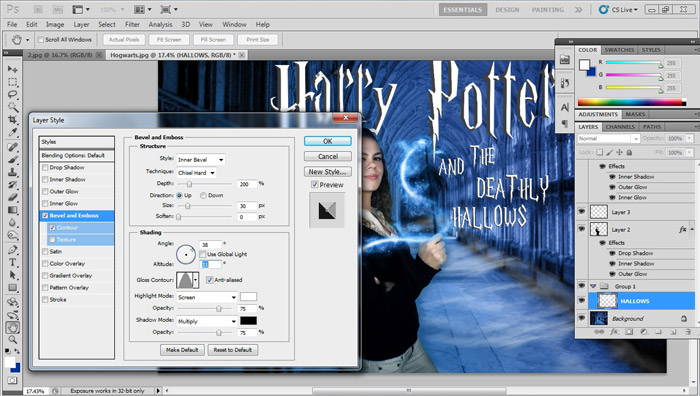Open the Character panel icon
Screen dimensions: 700x396
tap(565, 108)
